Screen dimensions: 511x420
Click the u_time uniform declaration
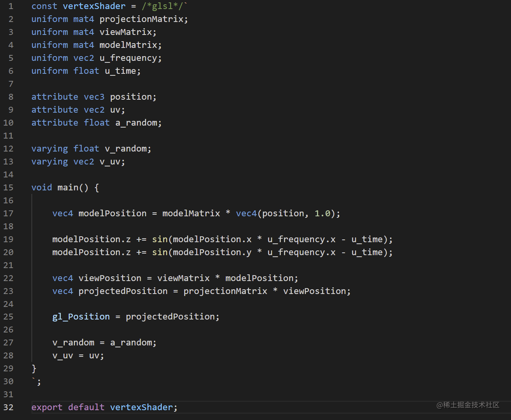click(121, 71)
